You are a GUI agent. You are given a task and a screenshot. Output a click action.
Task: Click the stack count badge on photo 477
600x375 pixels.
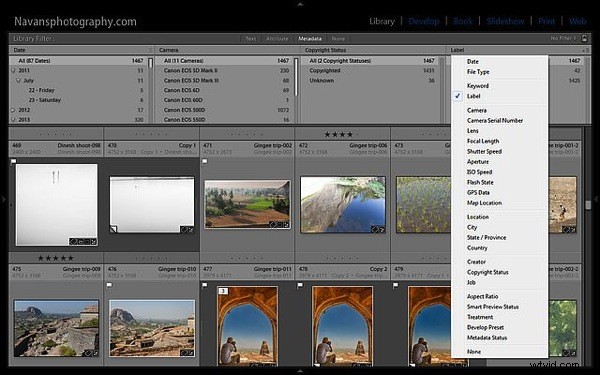[223, 291]
